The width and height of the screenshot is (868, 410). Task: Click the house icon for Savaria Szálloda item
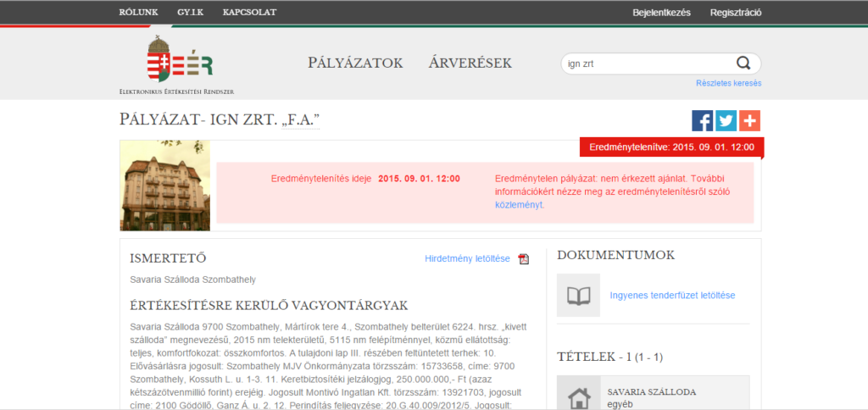(x=579, y=396)
